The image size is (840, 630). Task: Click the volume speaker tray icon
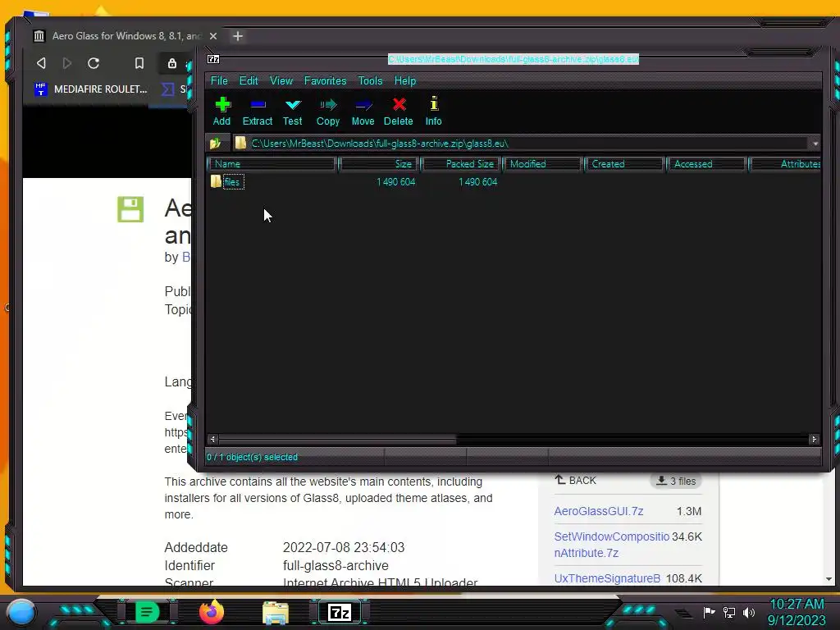point(749,612)
